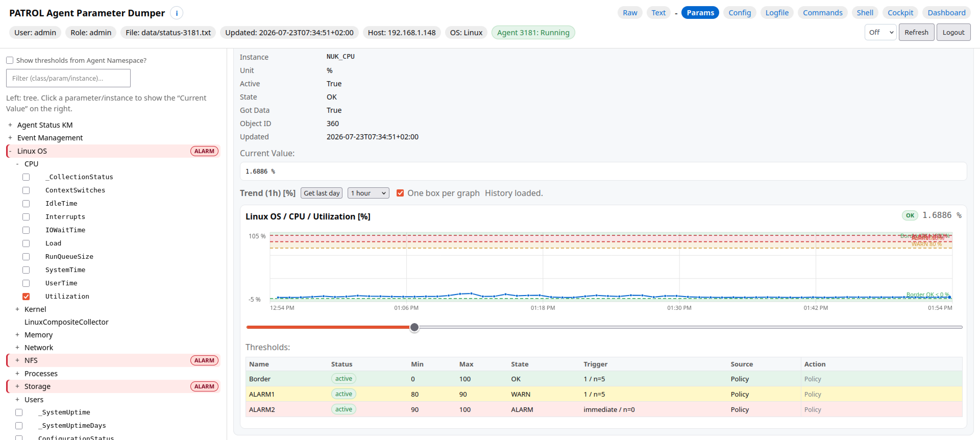Open the auto-refresh Off dropdown
The image size is (980, 440).
pyautogui.click(x=880, y=32)
